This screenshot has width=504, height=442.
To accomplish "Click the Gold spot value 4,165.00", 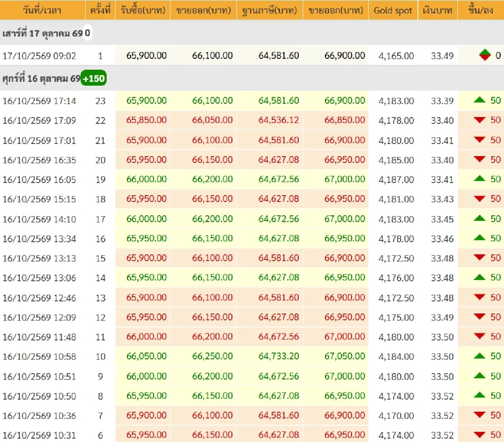I will pyautogui.click(x=396, y=56).
